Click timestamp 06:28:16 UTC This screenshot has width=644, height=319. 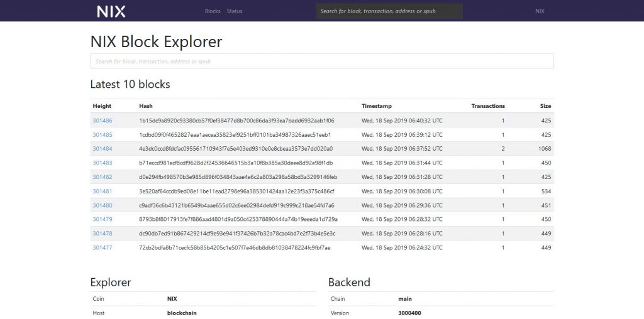click(402, 234)
